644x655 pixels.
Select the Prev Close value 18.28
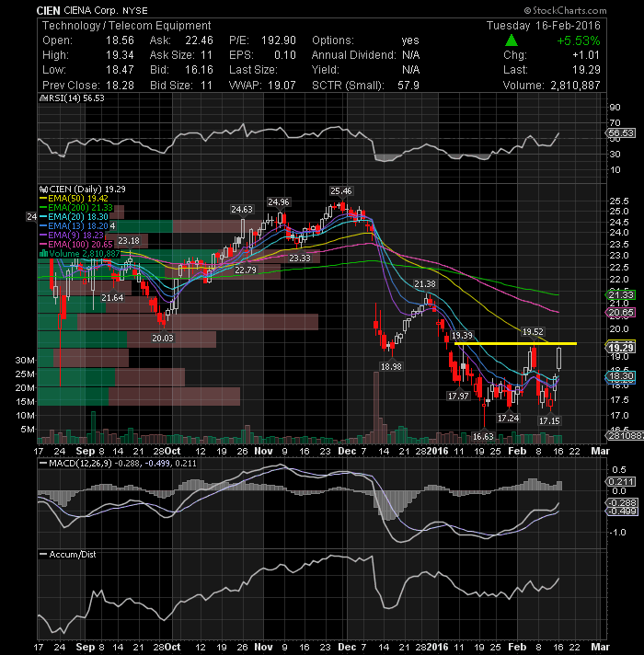coord(120,86)
